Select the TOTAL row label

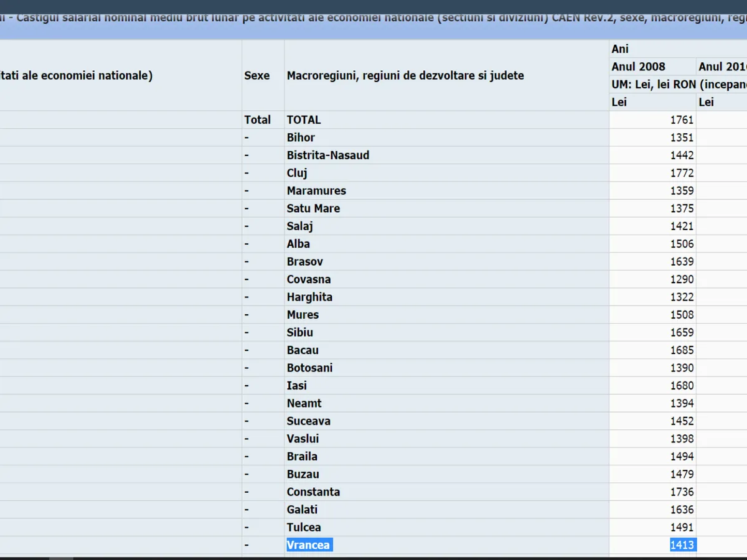pyautogui.click(x=304, y=119)
